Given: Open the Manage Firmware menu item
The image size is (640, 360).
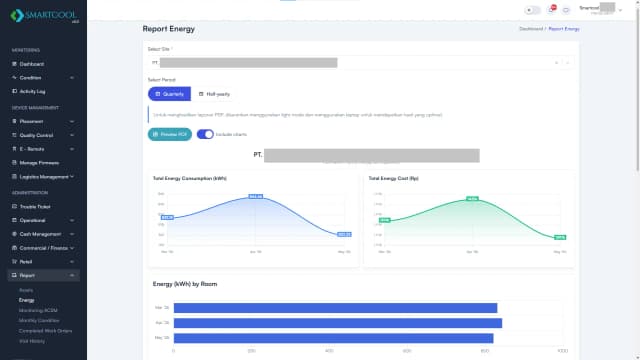Looking at the screenshot, I should (x=43, y=162).
